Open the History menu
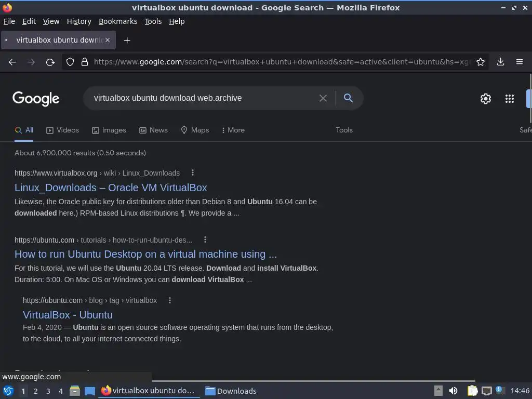The image size is (532, 399). tap(79, 21)
